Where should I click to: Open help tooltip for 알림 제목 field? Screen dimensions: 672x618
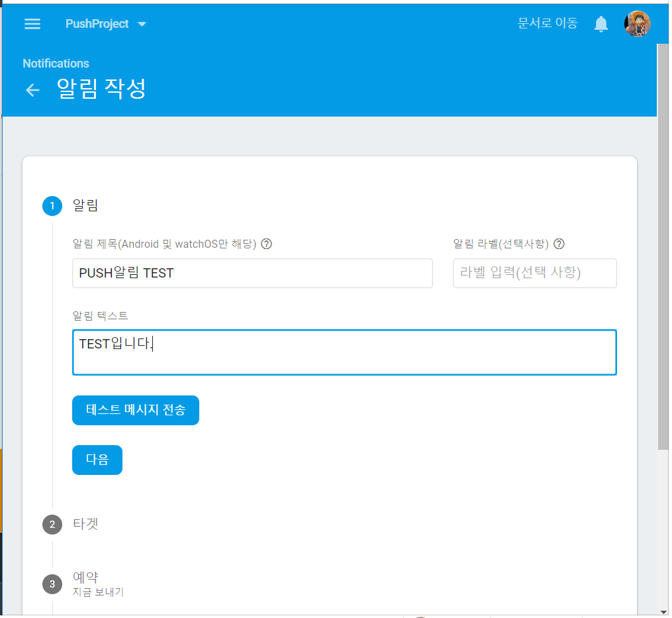tap(266, 244)
